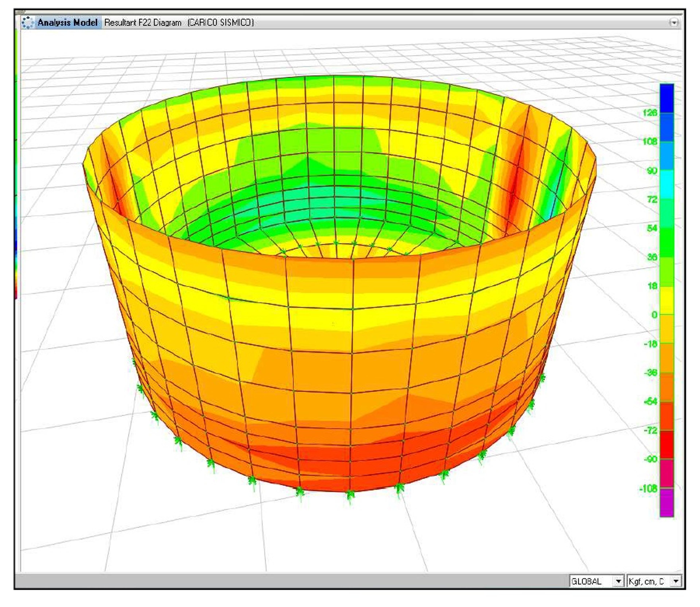This screenshot has width=700, height=607.
Task: Open the window options arrow in title bar
Action: tap(674, 23)
